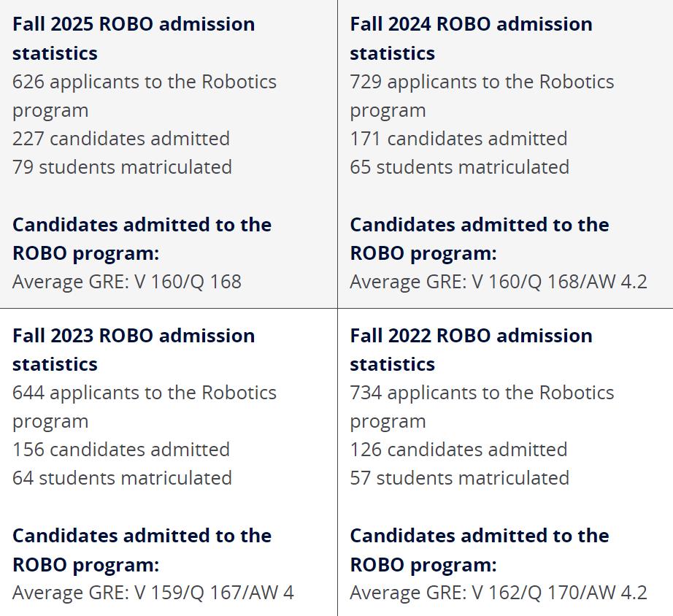
Task: Click the 64 students matriculated line
Action: pos(122,478)
